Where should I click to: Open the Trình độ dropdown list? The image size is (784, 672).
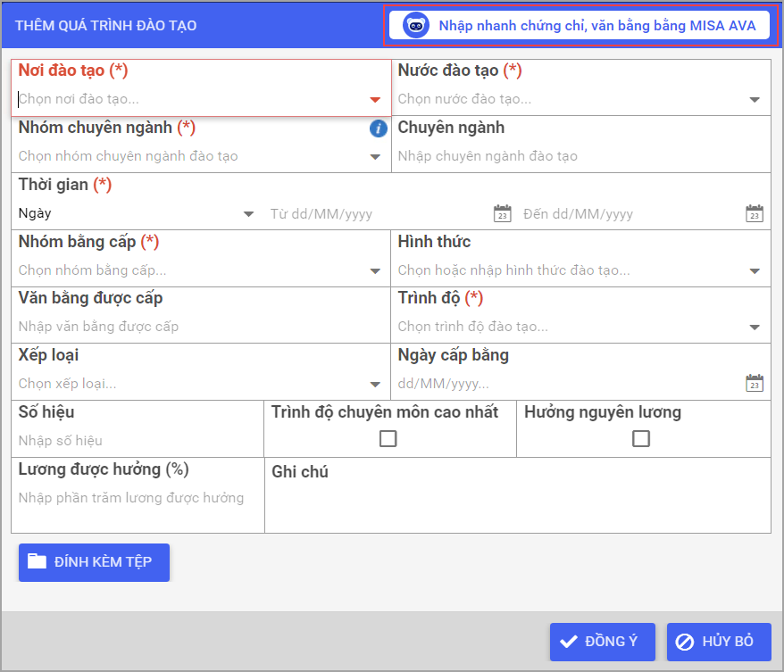(755, 328)
